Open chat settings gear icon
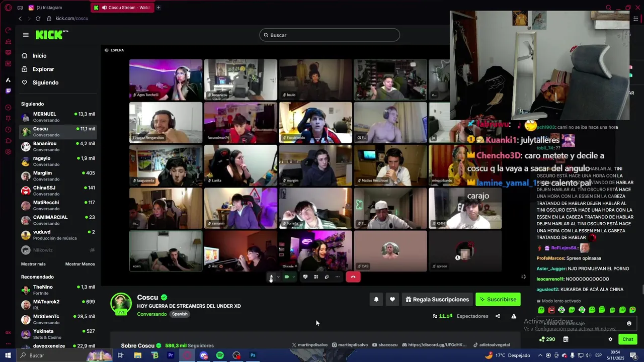Viewport: 644px width, 362px height. [610, 339]
